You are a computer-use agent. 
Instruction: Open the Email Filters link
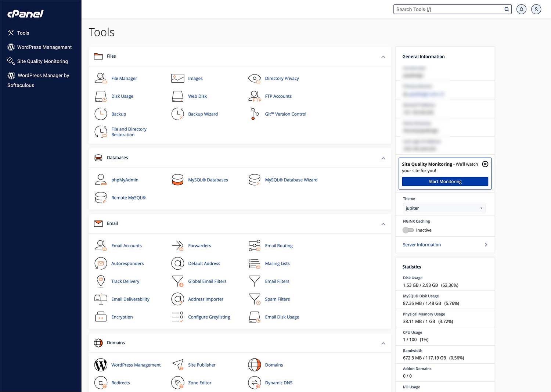click(x=277, y=281)
